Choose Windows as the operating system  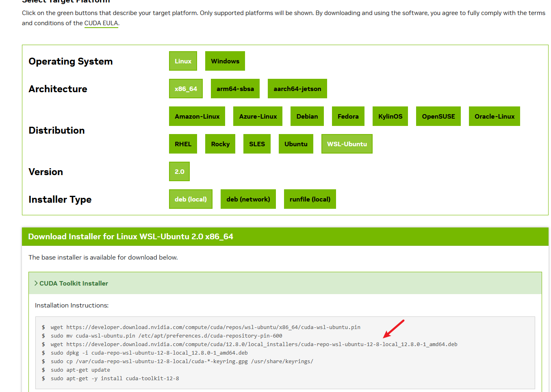click(x=225, y=61)
